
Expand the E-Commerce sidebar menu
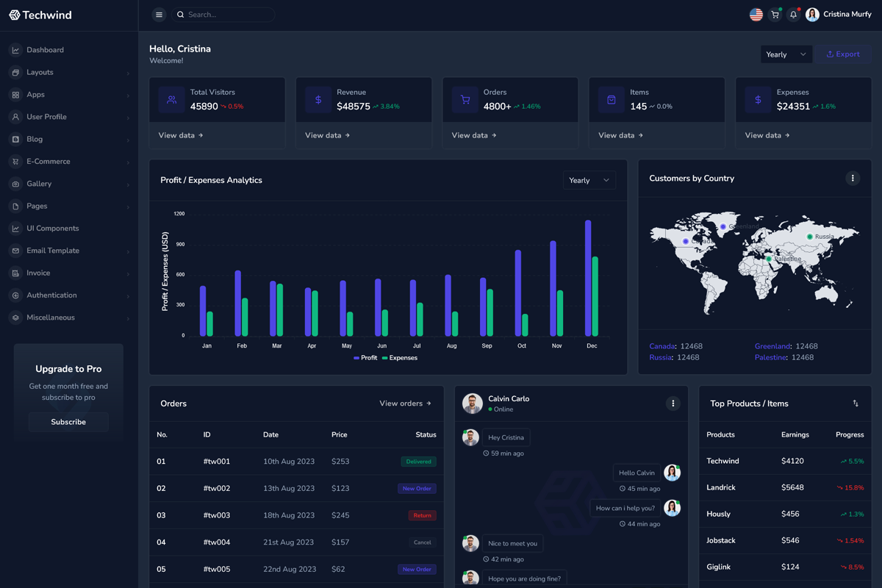tap(49, 162)
